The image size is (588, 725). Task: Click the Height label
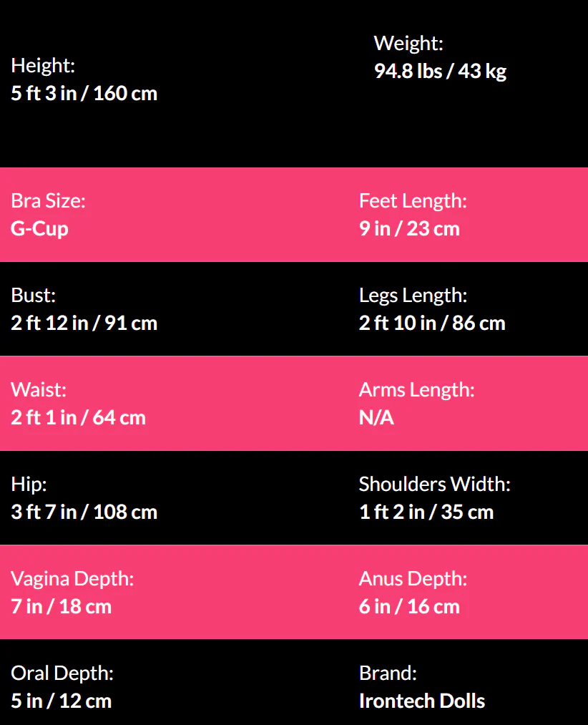43,66
